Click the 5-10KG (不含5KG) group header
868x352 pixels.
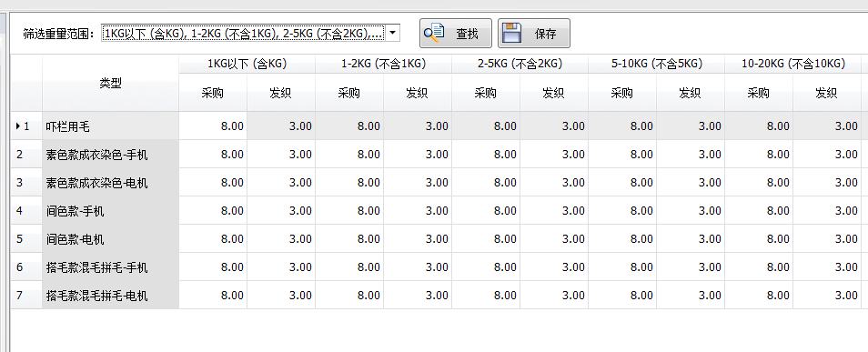point(657,64)
